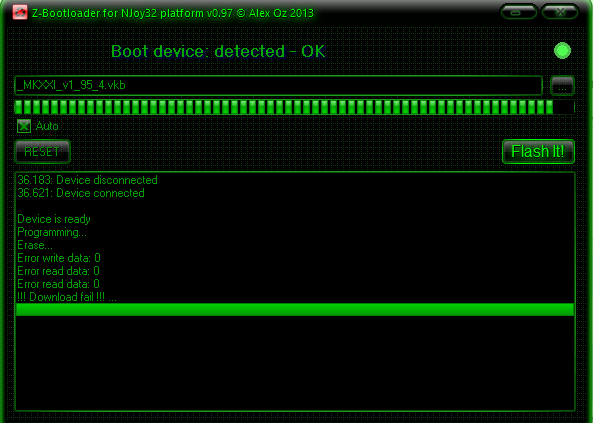
Task: Select the 'Device is ready' log line
Action: pos(54,219)
